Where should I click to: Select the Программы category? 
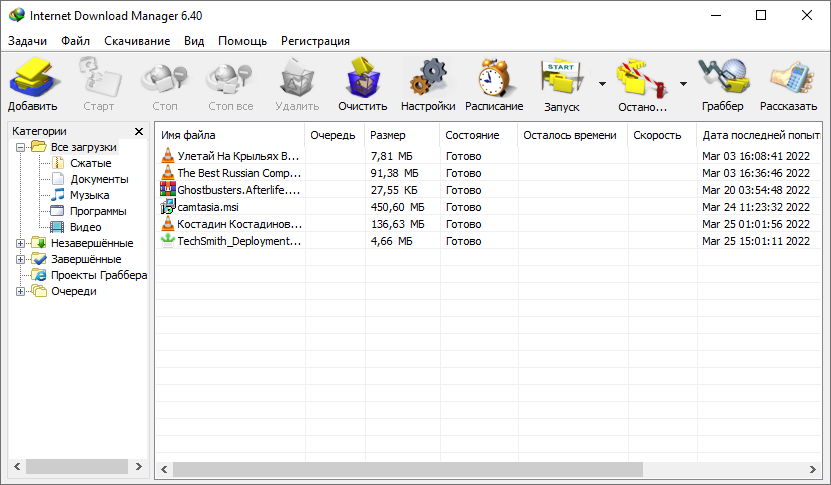tap(98, 211)
